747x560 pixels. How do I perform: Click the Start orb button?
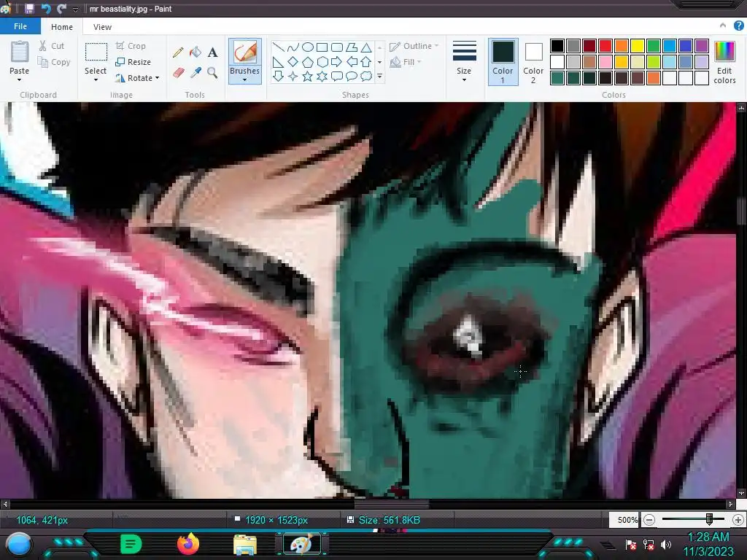pos(19,544)
